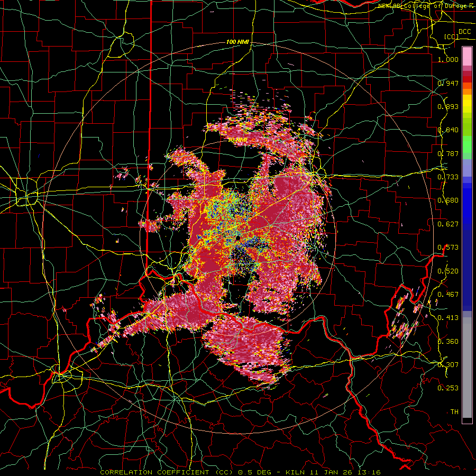Click the 0.520 legend value

click(448, 271)
